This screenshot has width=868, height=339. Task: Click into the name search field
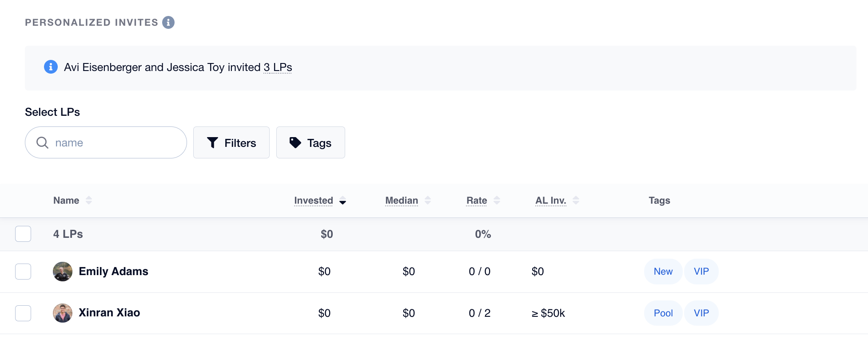point(106,142)
